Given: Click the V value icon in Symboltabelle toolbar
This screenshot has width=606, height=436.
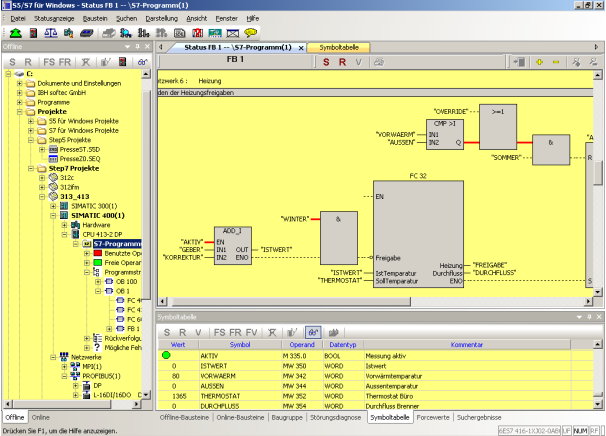Looking at the screenshot, I should point(198,332).
